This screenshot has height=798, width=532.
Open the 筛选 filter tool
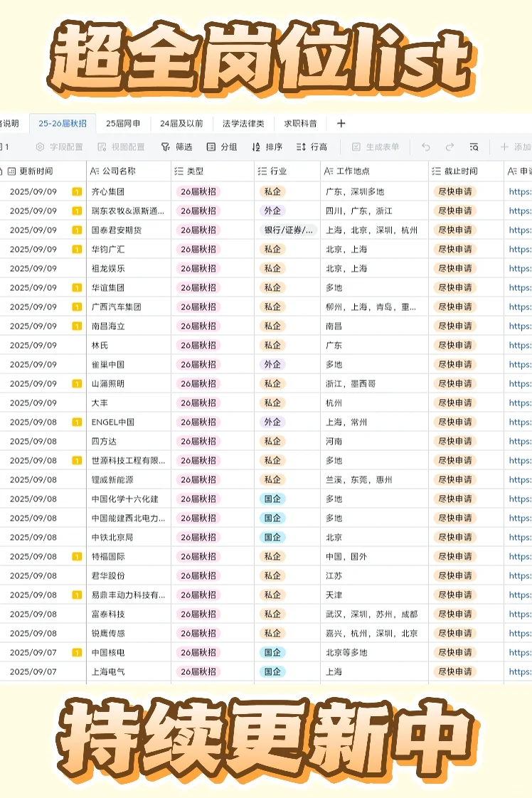tap(176, 147)
